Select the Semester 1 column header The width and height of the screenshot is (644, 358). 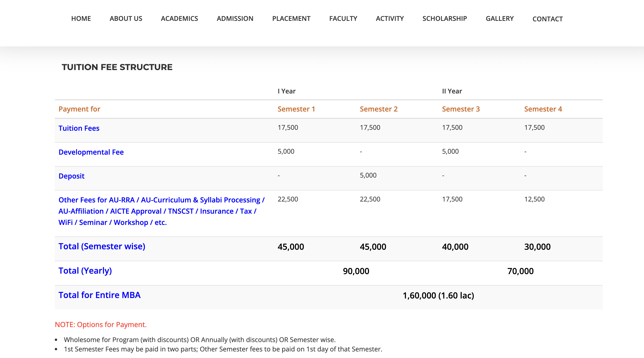(x=296, y=109)
